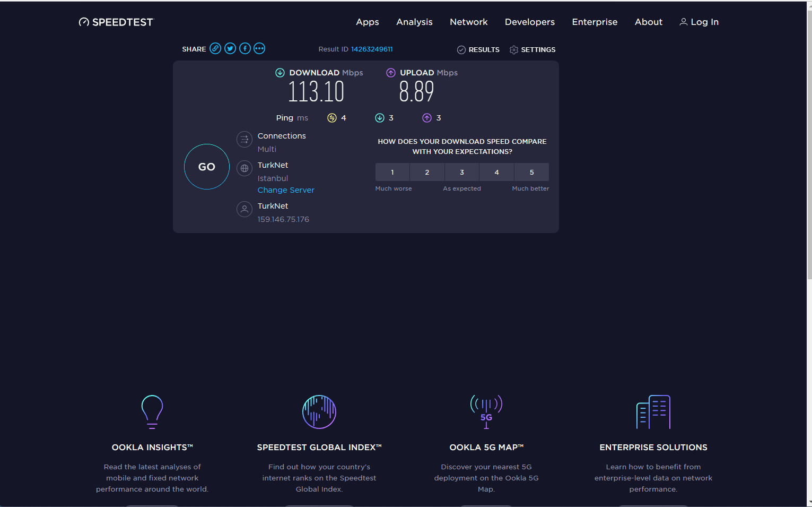Viewport: 812px width, 507px height.
Task: Click the download arrow icon beside DOWNLOAD
Action: click(280, 73)
